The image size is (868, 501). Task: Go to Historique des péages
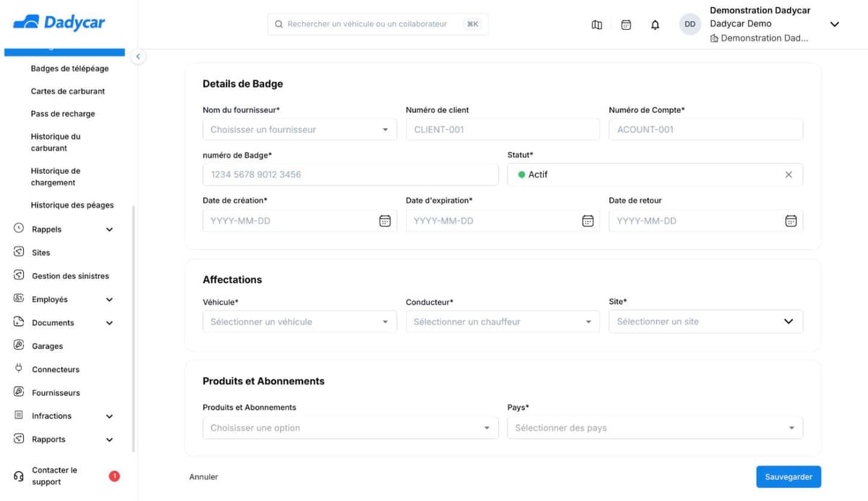click(72, 205)
